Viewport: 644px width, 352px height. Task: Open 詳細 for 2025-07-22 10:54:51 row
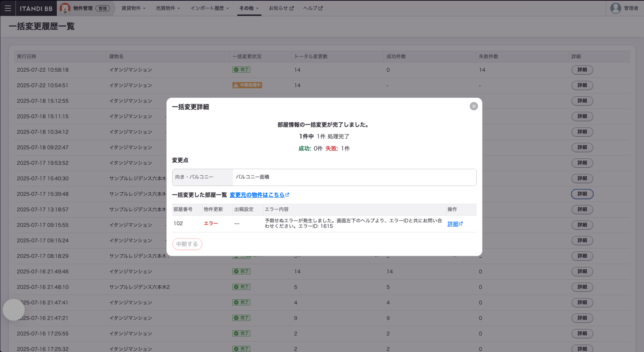pyautogui.click(x=582, y=85)
